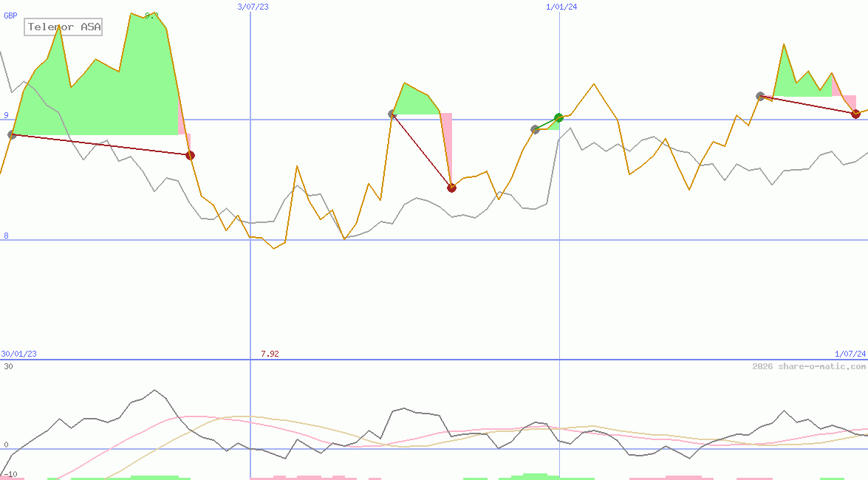Click red marker ending the steepest red line
The image size is (868, 480).
coord(451,188)
